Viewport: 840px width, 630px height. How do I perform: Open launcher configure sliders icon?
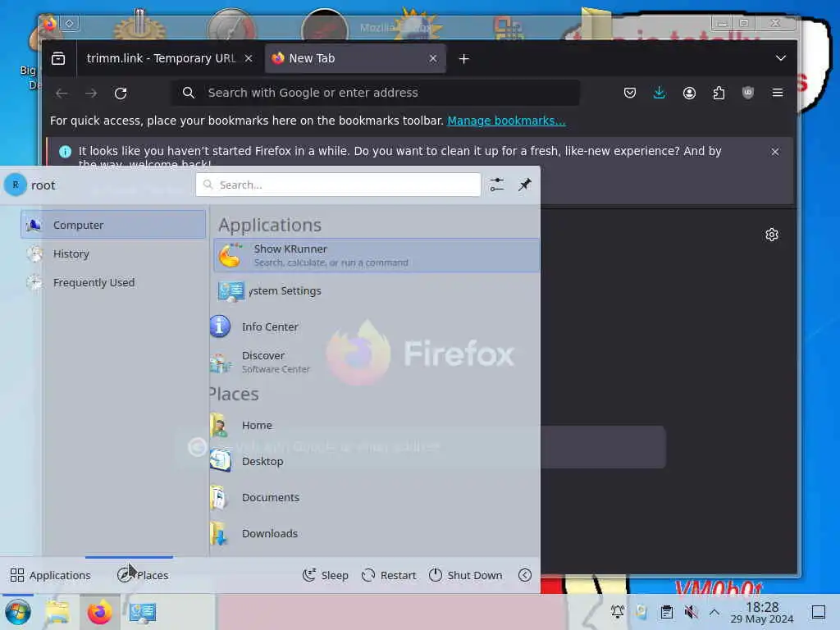497,185
